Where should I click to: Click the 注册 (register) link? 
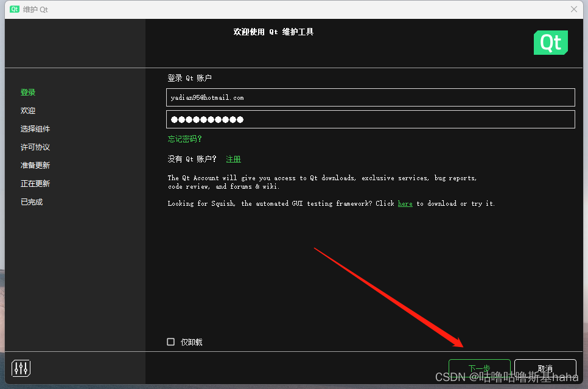[x=233, y=158]
